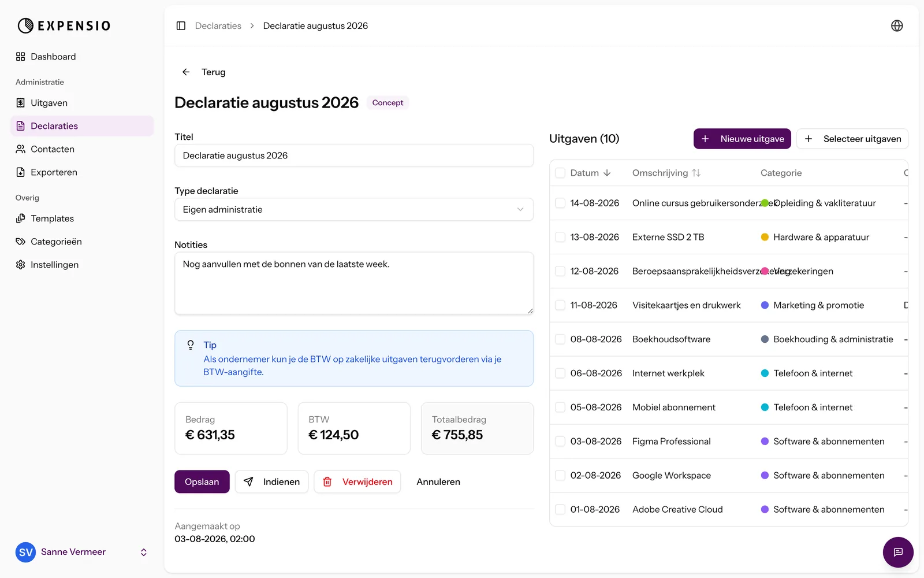The image size is (924, 578).
Task: Expand the Sanne Vermeer account switcher
Action: [x=144, y=553]
